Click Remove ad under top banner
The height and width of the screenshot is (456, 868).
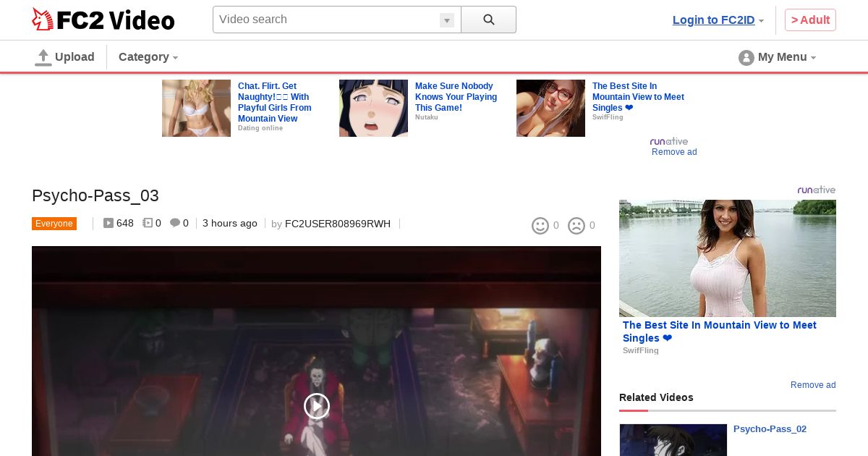pyautogui.click(x=674, y=152)
